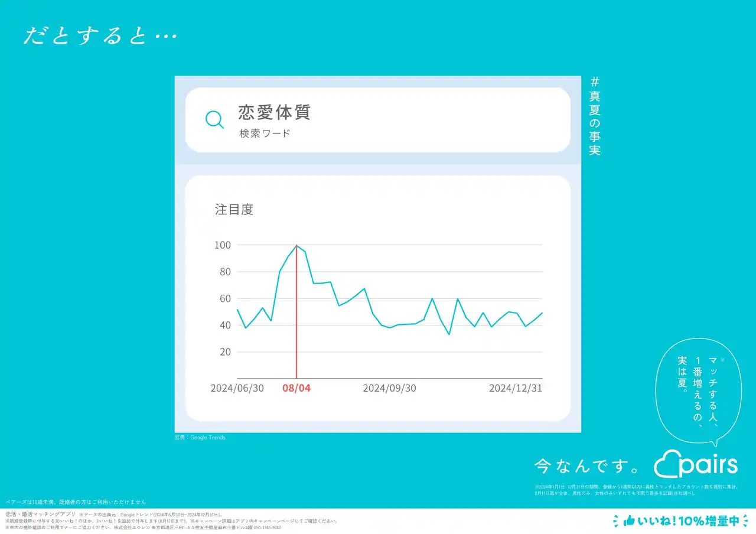The image size is (756, 534).
Task: Click the 検索ワード label under the search term
Action: coord(265,133)
